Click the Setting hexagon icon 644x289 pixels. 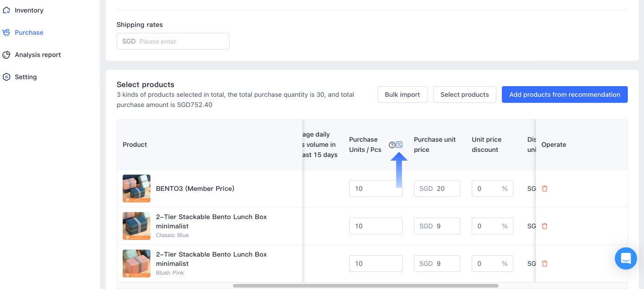coord(6,77)
